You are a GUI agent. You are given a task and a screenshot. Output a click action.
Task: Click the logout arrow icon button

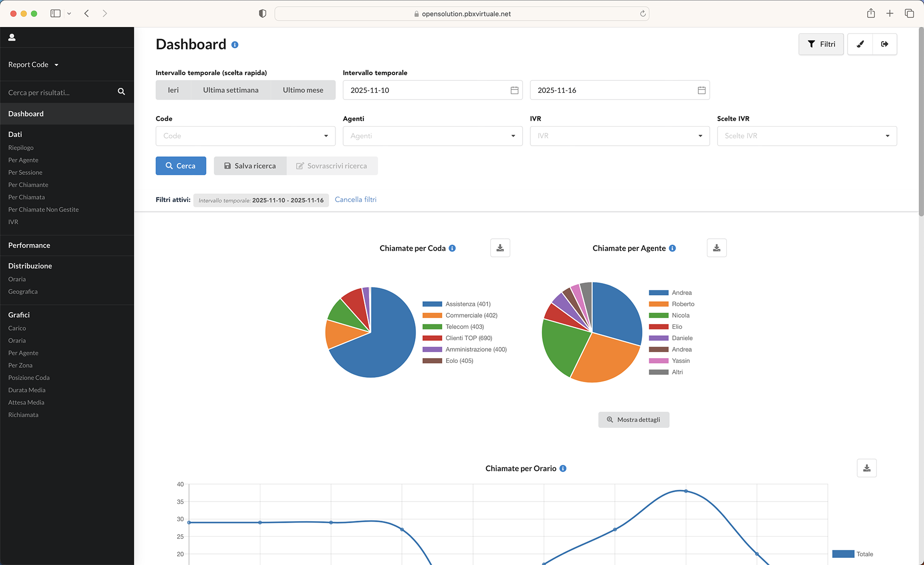[885, 44]
